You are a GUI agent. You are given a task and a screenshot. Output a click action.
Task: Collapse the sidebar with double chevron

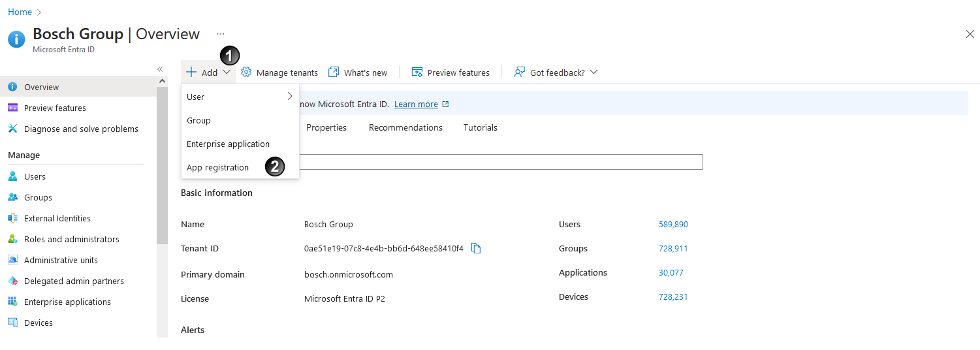pos(160,69)
